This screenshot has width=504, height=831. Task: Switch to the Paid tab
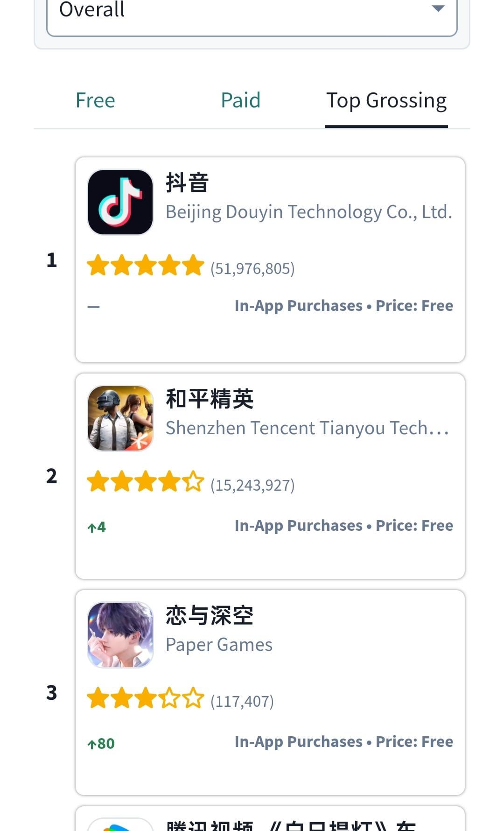click(x=240, y=101)
